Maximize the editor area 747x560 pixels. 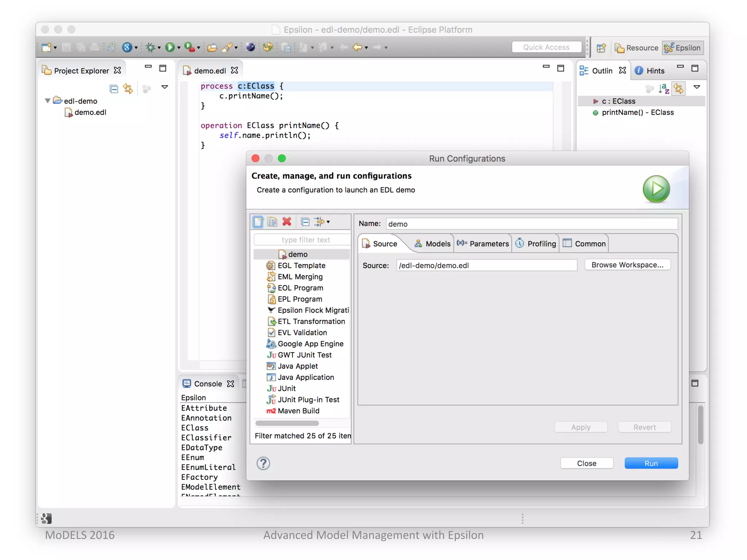561,68
